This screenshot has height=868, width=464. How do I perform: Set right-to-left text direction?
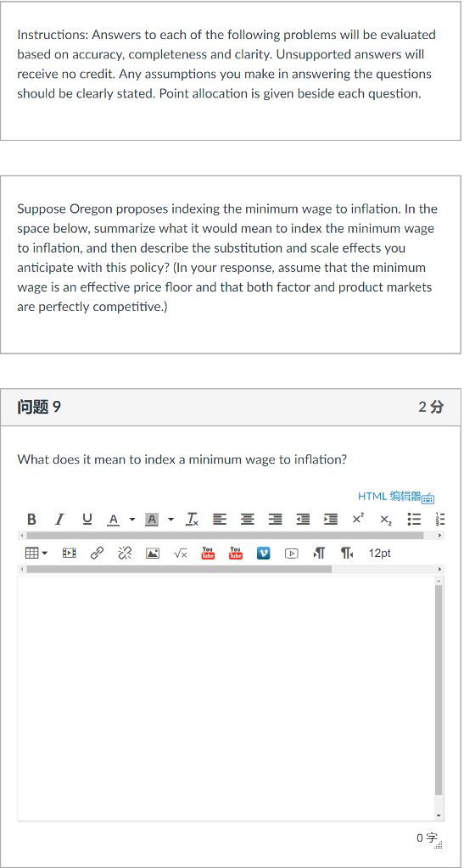click(347, 553)
